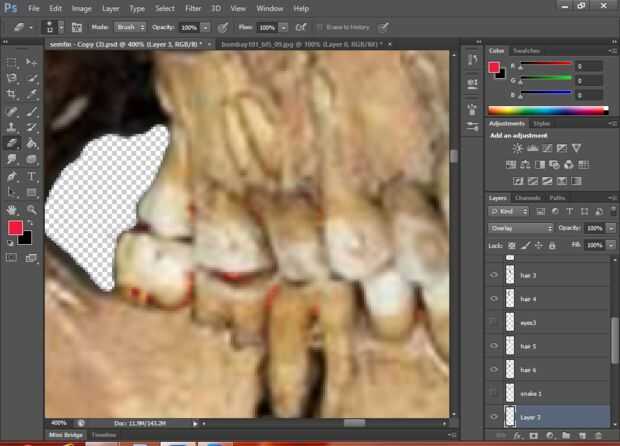Add a Photo Filter adjustment
Viewport: 620px width, 446px height.
point(554,164)
